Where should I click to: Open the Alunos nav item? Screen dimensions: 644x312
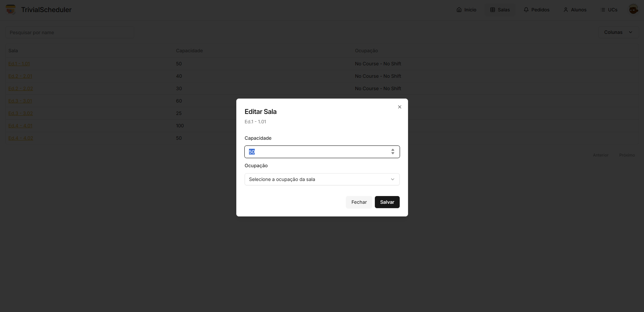(x=575, y=10)
